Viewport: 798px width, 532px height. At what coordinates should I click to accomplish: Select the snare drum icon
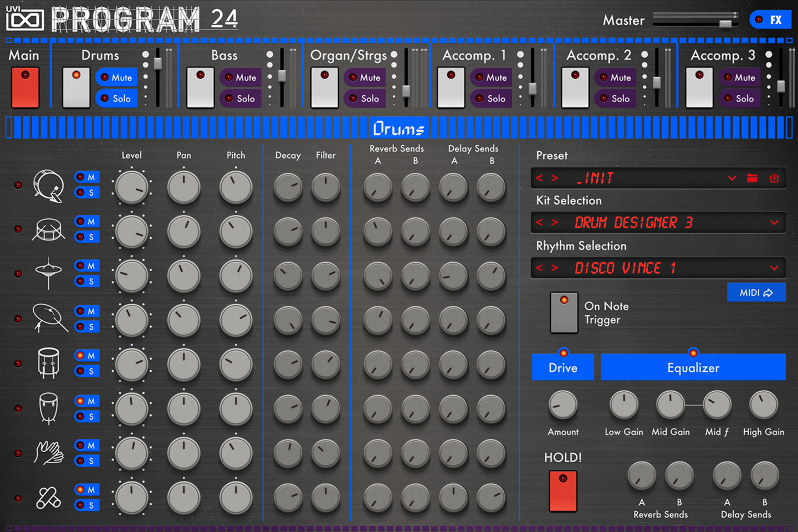(48, 229)
